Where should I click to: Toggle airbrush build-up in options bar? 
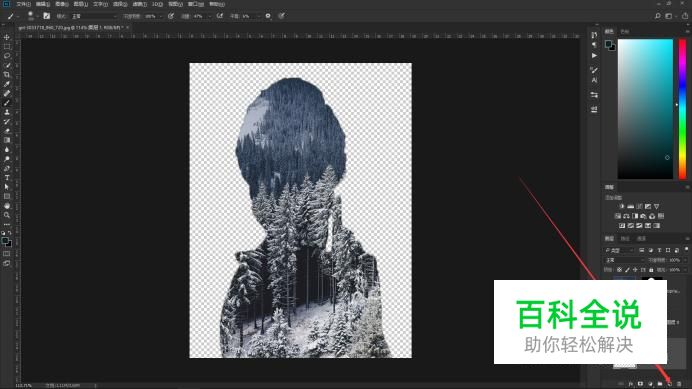click(x=219, y=16)
